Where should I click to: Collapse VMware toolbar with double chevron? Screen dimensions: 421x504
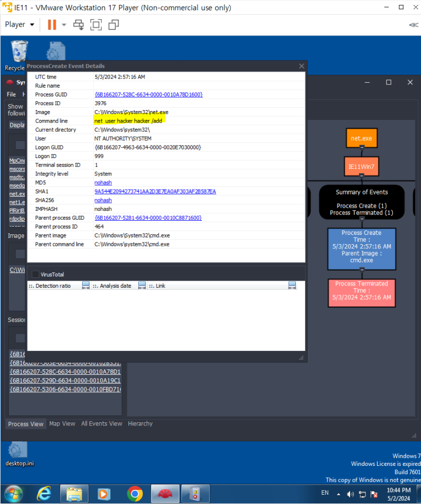413,25
